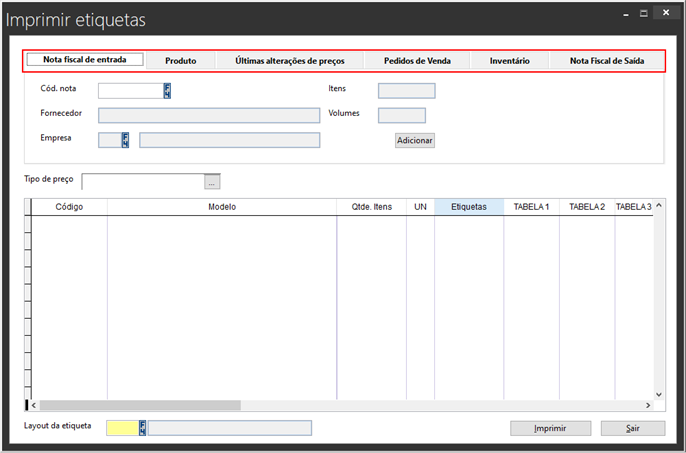Screen dimensions: 686x453
Task: Open the Últimas alterações de preços tab
Action: tap(290, 61)
